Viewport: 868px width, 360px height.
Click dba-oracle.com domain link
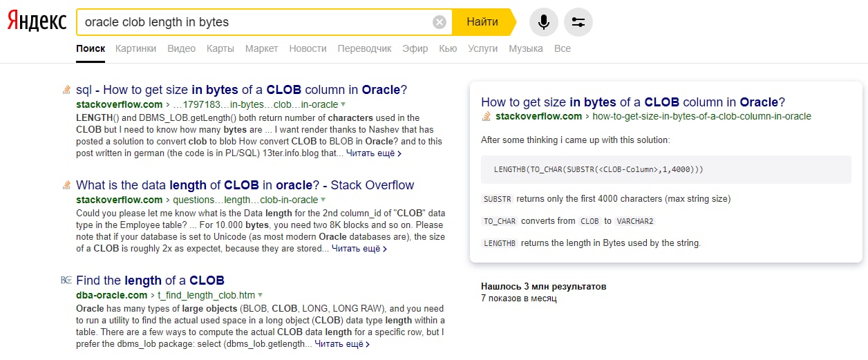pos(112,295)
